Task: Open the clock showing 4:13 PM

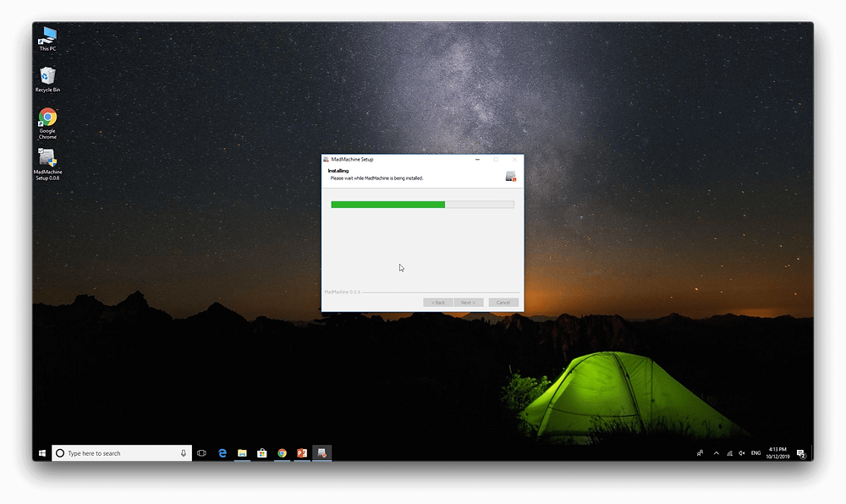Action: tap(777, 452)
